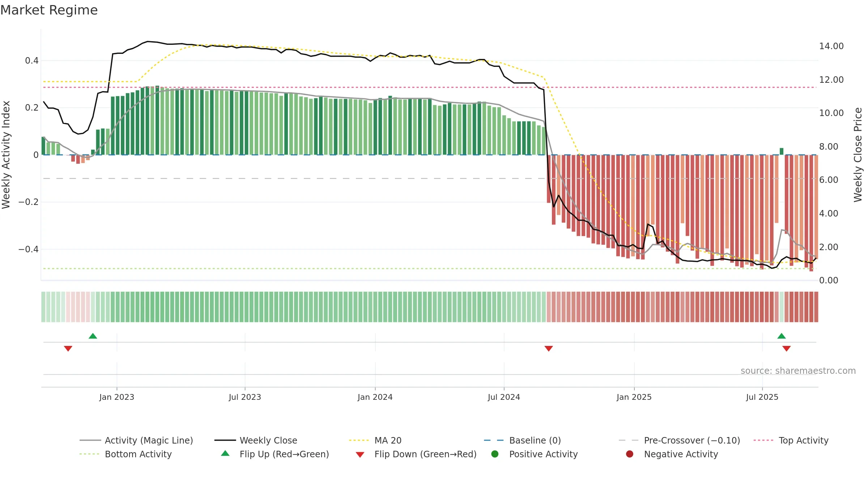The image size is (868, 488).
Task: Click the 6.00 price axis tick
Action: pyautogui.click(x=829, y=180)
